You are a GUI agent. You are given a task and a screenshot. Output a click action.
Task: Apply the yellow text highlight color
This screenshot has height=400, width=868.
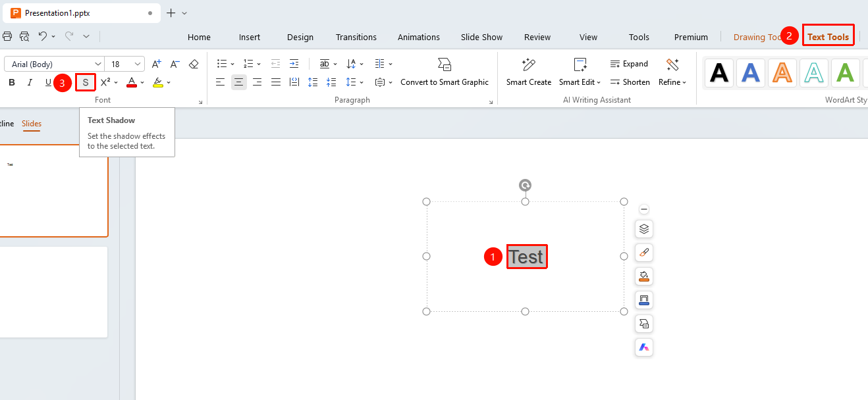(158, 82)
